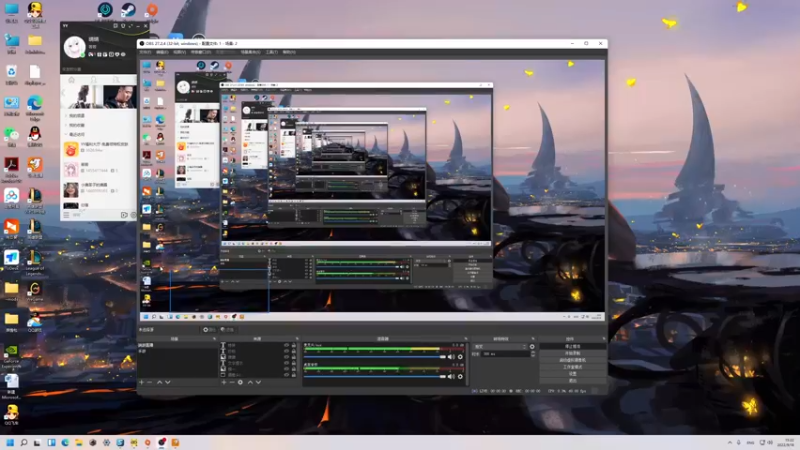This screenshot has width=800, height=450.
Task: Open Steam desktop shortcut
Action: tap(128, 10)
